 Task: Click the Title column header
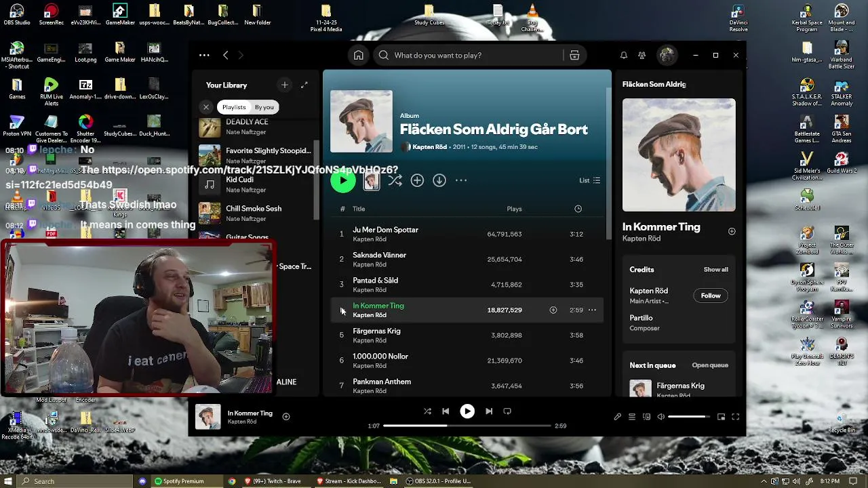[x=359, y=209]
